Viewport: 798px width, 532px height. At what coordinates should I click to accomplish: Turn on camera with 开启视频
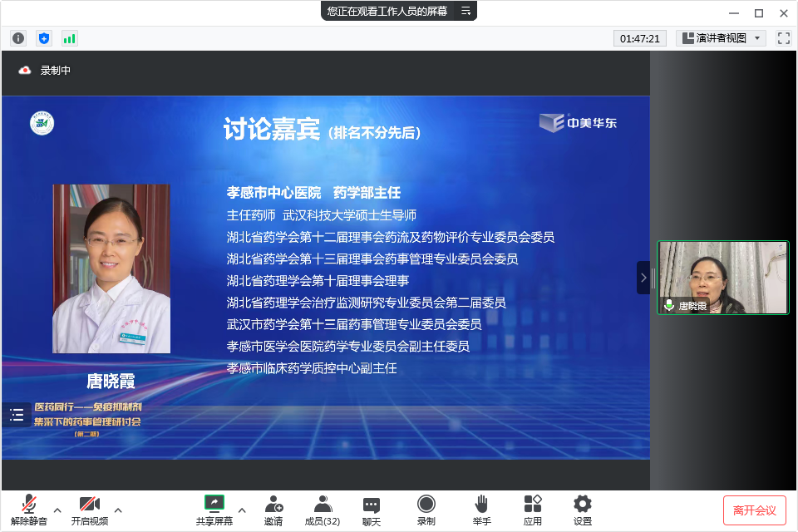(90, 510)
